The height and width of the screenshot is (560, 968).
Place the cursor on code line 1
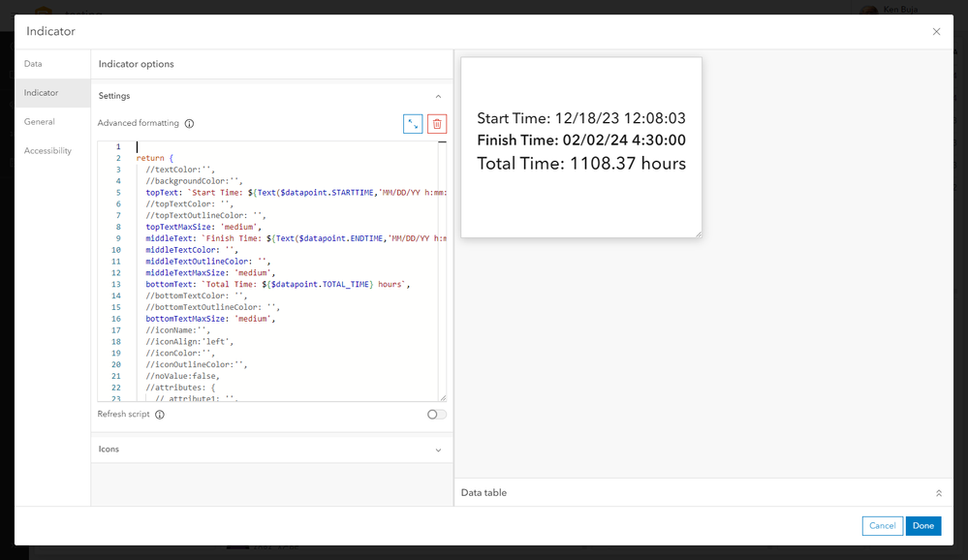coord(287,147)
